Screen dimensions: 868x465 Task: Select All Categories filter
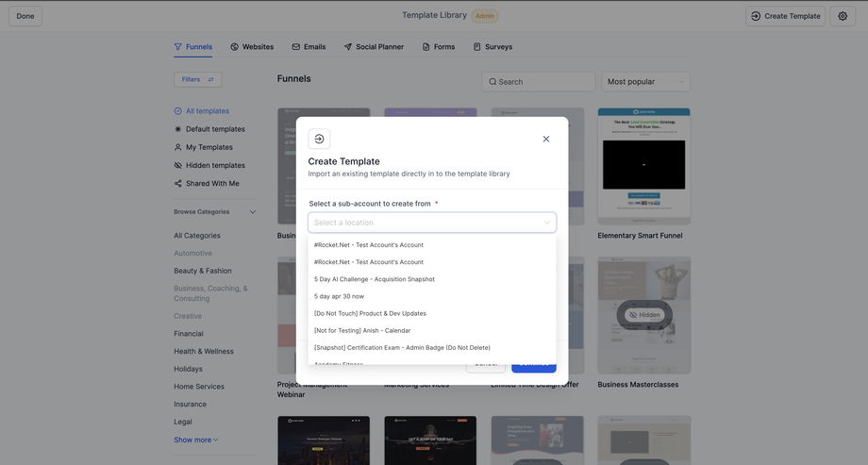[x=197, y=236]
